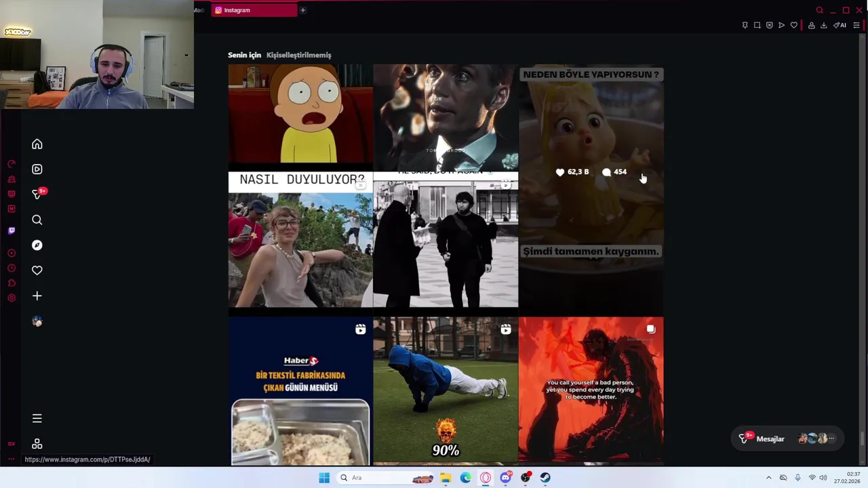Click the snapshot capture icon in toolbar
This screenshot has height=488, width=868.
point(757,25)
